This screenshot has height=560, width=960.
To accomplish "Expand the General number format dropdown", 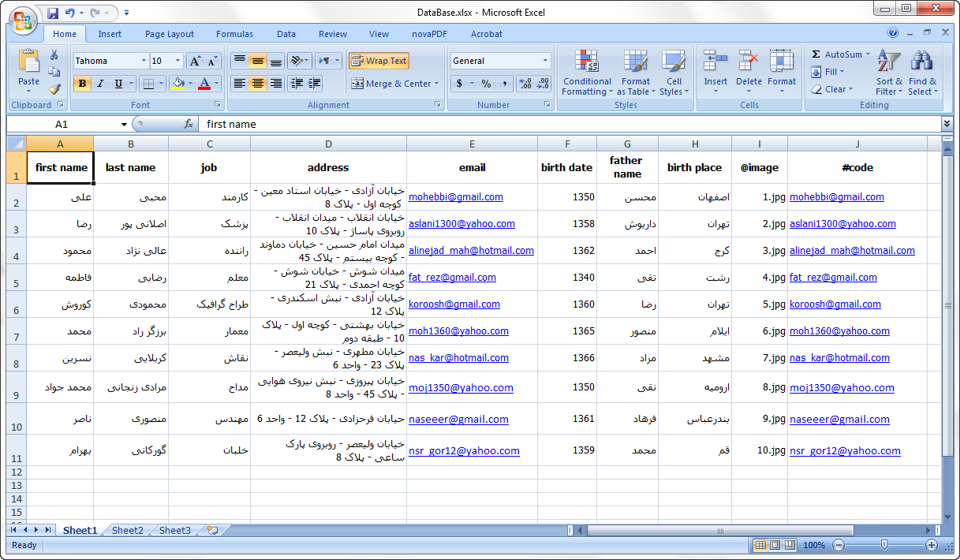I will click(x=545, y=61).
